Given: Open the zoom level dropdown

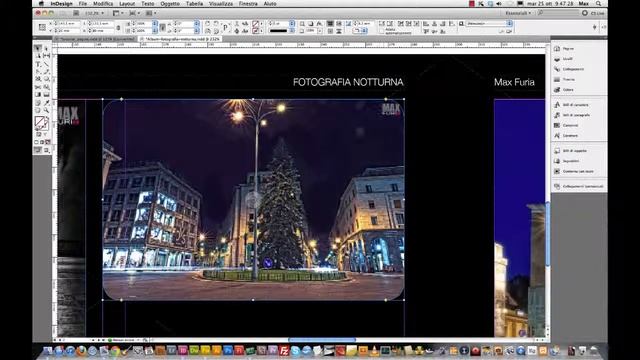Looking at the screenshot, I should (x=95, y=13).
